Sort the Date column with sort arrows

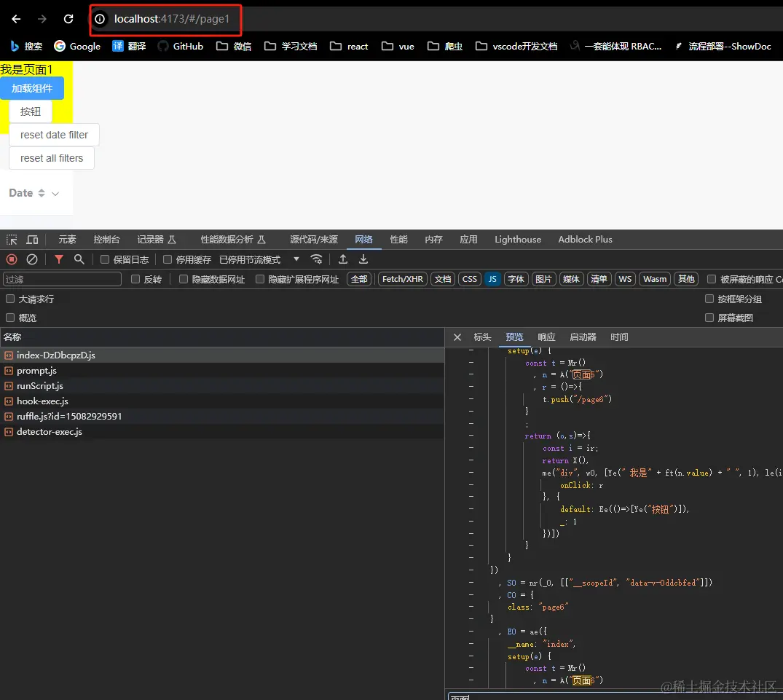point(42,193)
